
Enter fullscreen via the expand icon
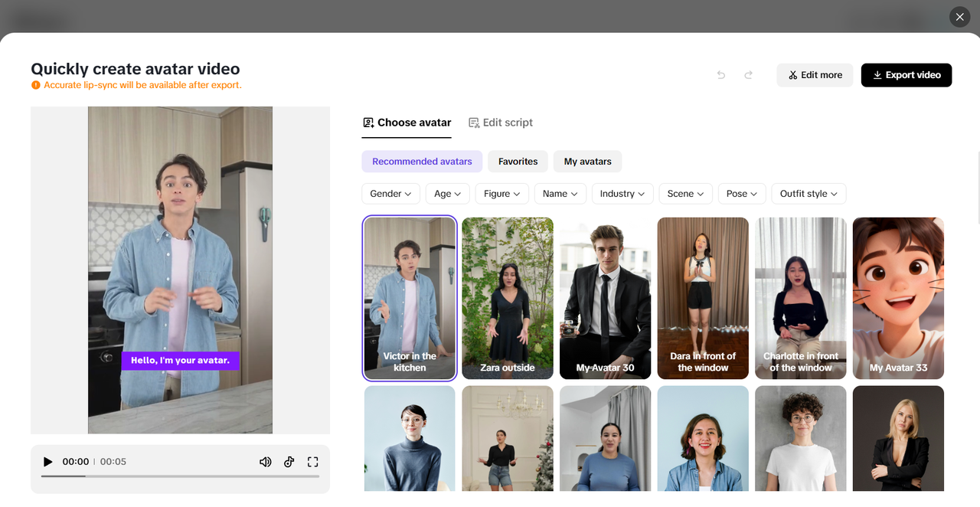312,461
